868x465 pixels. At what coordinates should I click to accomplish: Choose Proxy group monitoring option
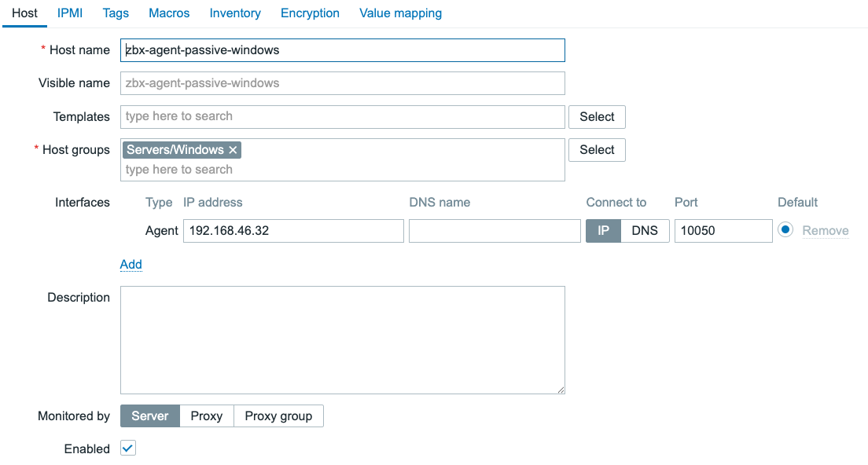point(278,416)
